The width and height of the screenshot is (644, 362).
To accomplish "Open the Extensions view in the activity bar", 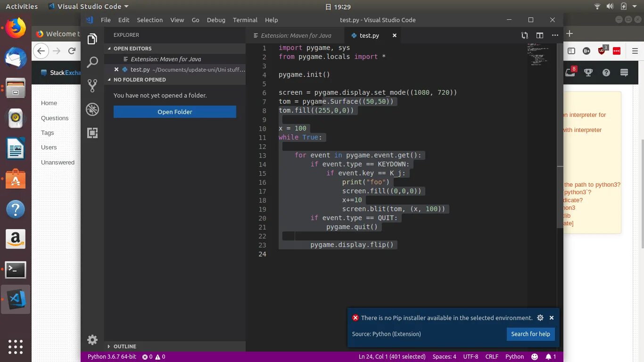I will [92, 133].
